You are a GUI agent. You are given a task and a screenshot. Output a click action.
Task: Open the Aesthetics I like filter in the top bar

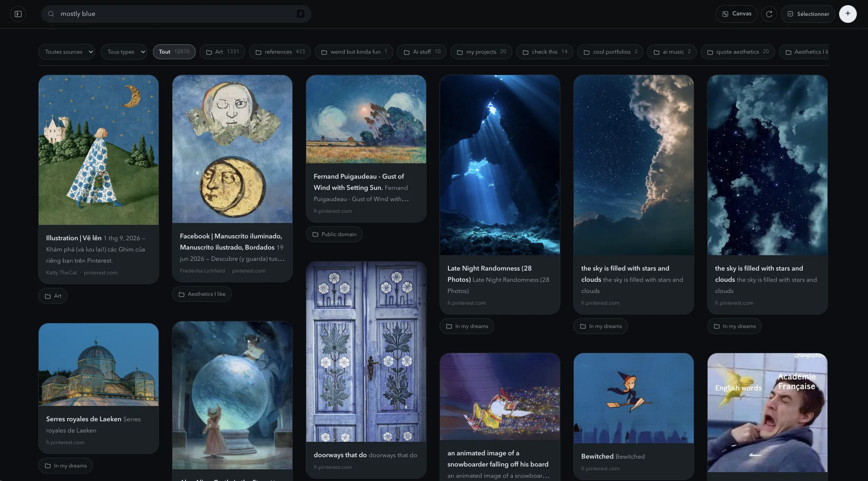tap(804, 52)
